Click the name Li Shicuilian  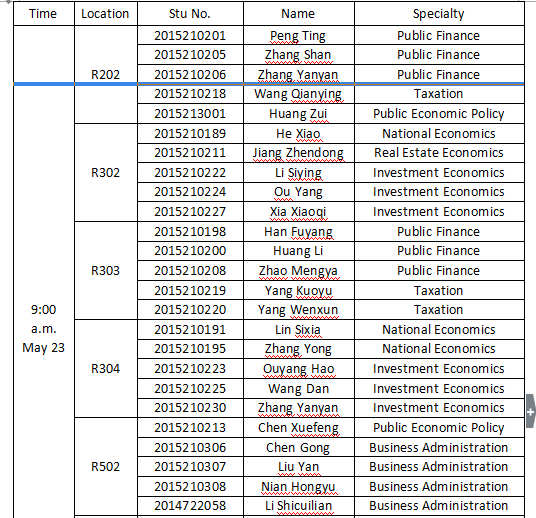pos(298,505)
